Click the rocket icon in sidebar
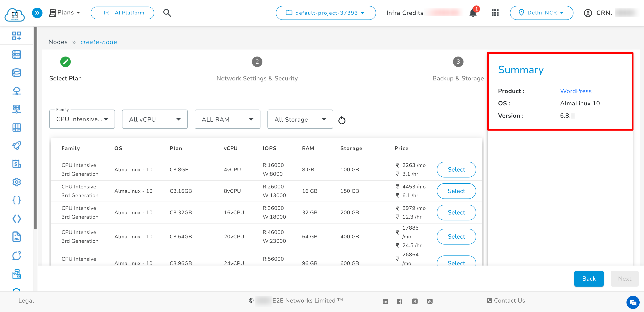The width and height of the screenshot is (644, 312). [16, 145]
